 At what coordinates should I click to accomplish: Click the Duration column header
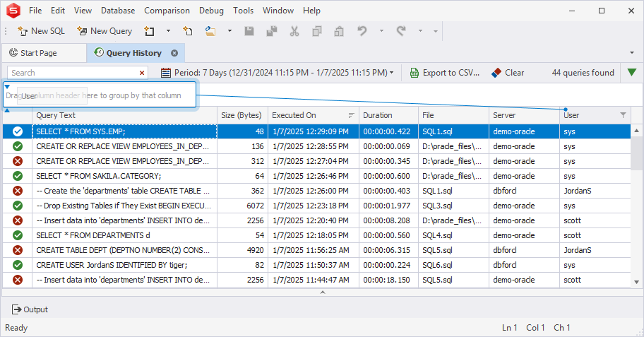(388, 115)
